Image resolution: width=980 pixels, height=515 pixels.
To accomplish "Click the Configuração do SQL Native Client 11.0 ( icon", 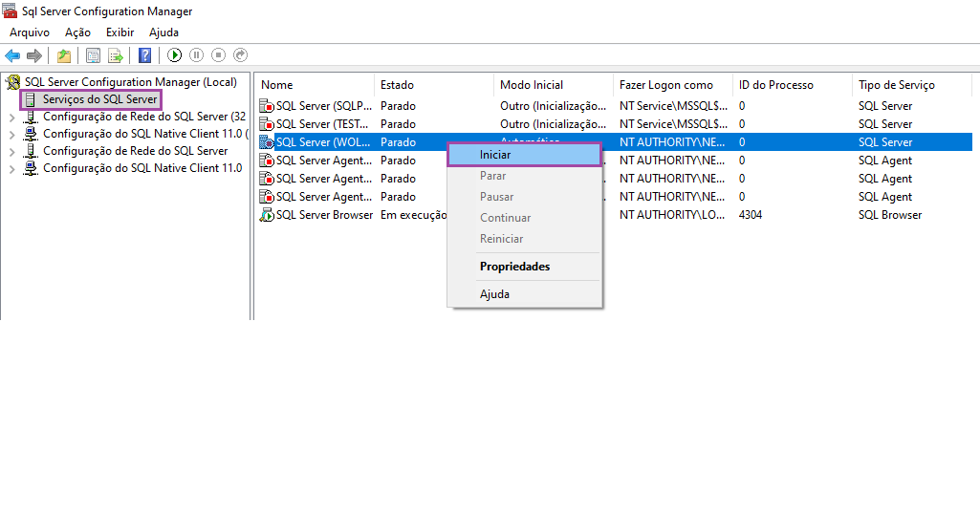I will coord(31,134).
